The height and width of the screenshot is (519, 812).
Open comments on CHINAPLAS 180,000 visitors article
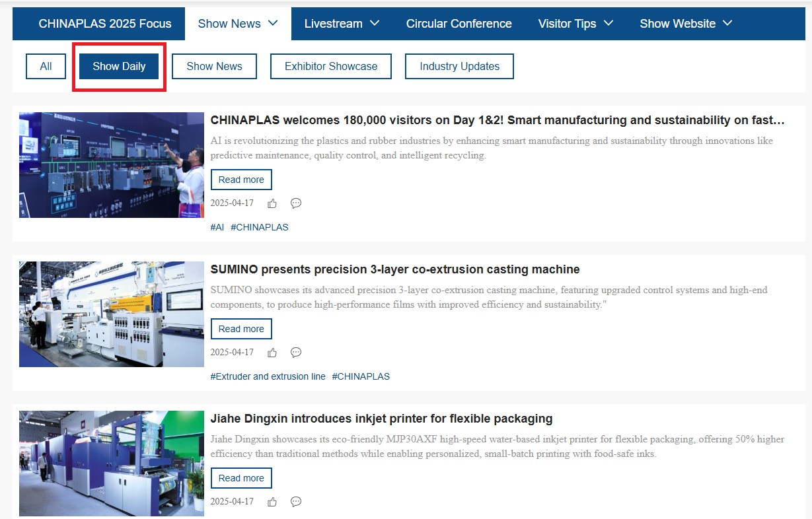296,203
